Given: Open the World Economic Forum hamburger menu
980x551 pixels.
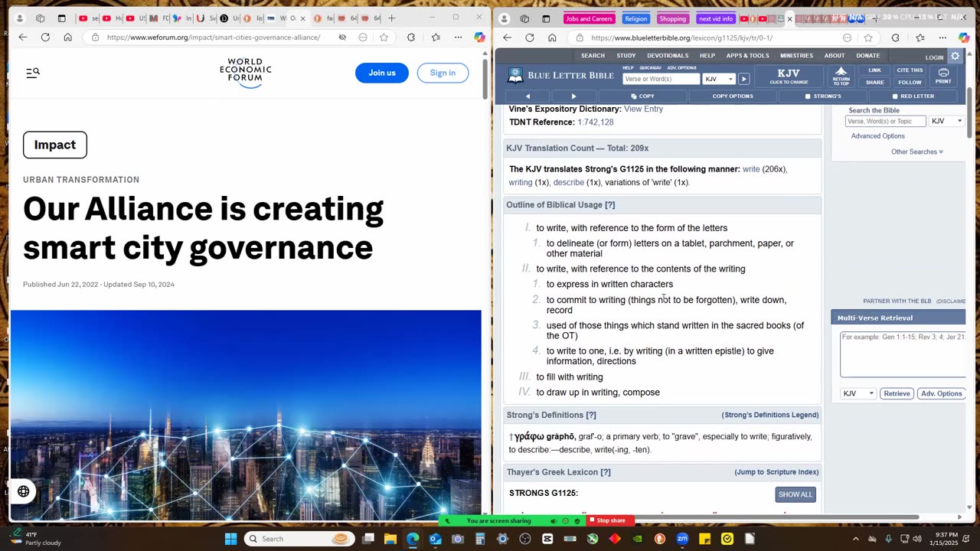Looking at the screenshot, I should 32,73.
